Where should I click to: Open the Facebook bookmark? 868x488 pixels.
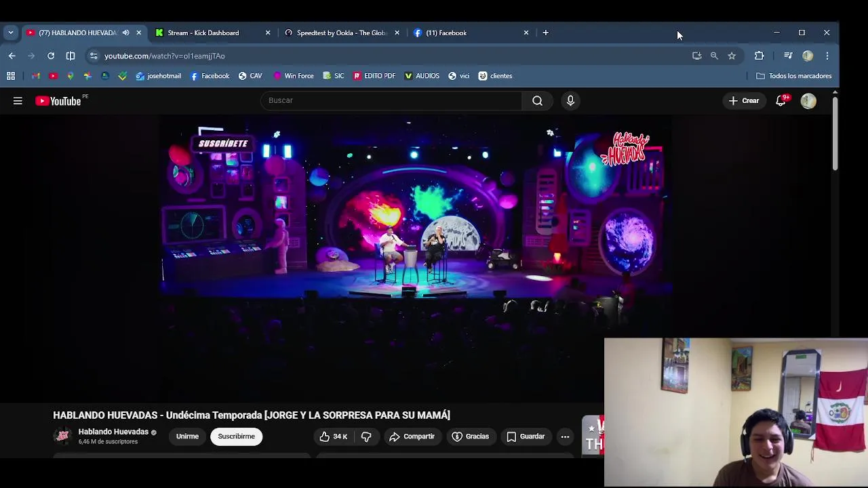tap(210, 76)
